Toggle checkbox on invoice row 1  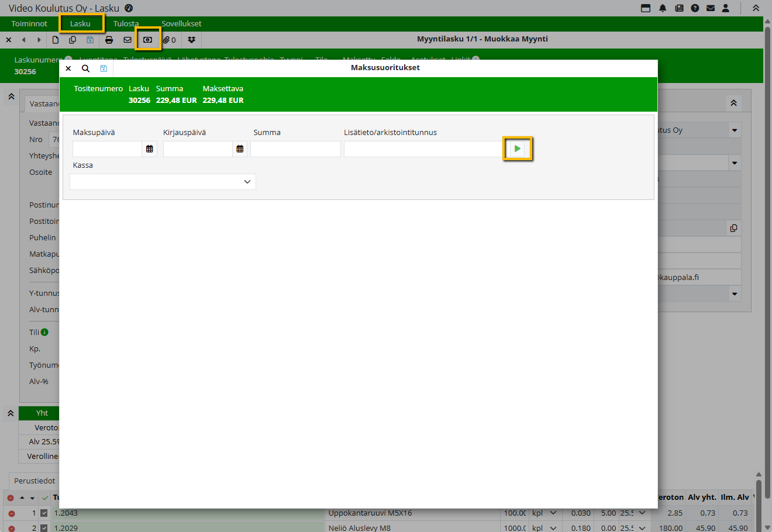coord(44,513)
